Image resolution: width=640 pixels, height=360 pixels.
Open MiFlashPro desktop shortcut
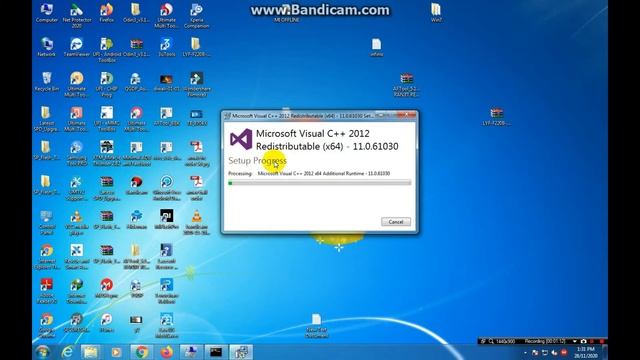pyautogui.click(x=167, y=219)
